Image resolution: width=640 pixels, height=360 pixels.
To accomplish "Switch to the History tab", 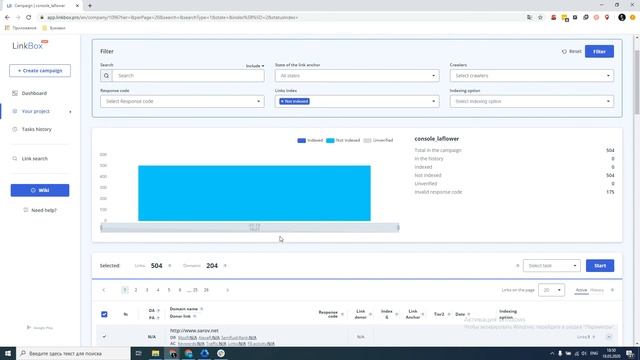I will point(597,290).
